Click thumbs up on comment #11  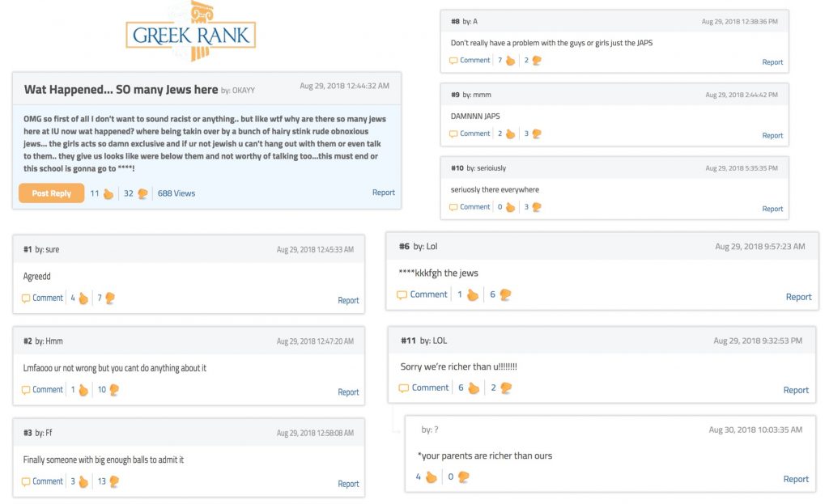(474, 388)
